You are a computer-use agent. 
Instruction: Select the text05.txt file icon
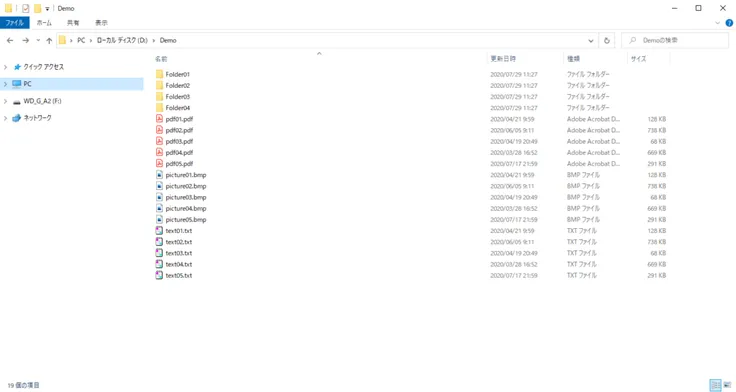(x=160, y=275)
